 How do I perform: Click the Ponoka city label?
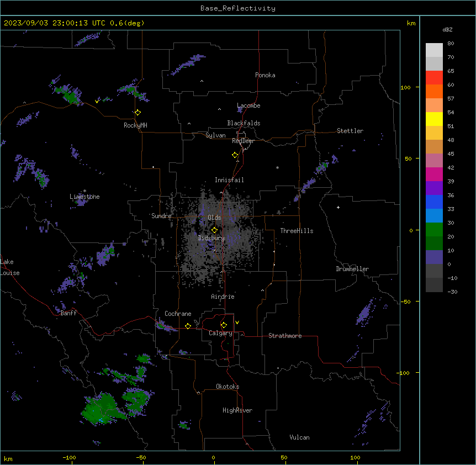tap(265, 75)
